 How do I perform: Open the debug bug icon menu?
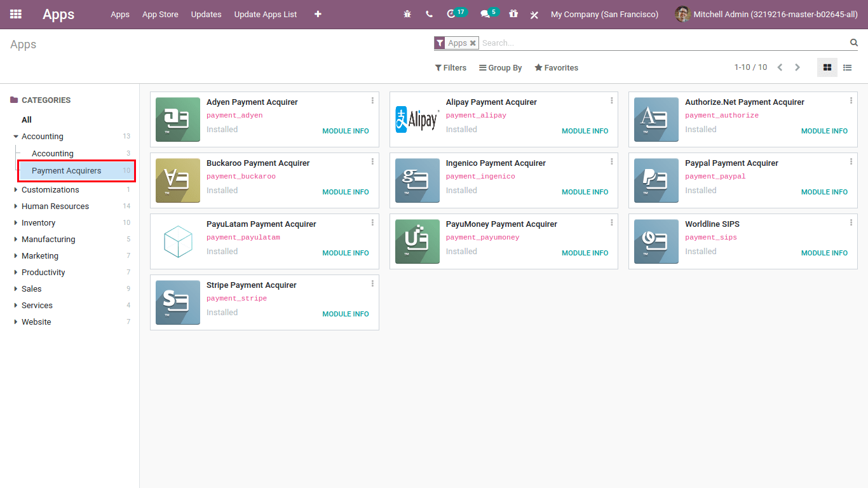[407, 14]
